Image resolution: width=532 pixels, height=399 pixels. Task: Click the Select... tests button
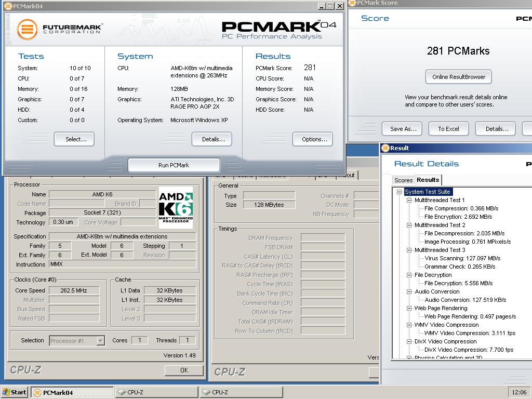pos(74,139)
